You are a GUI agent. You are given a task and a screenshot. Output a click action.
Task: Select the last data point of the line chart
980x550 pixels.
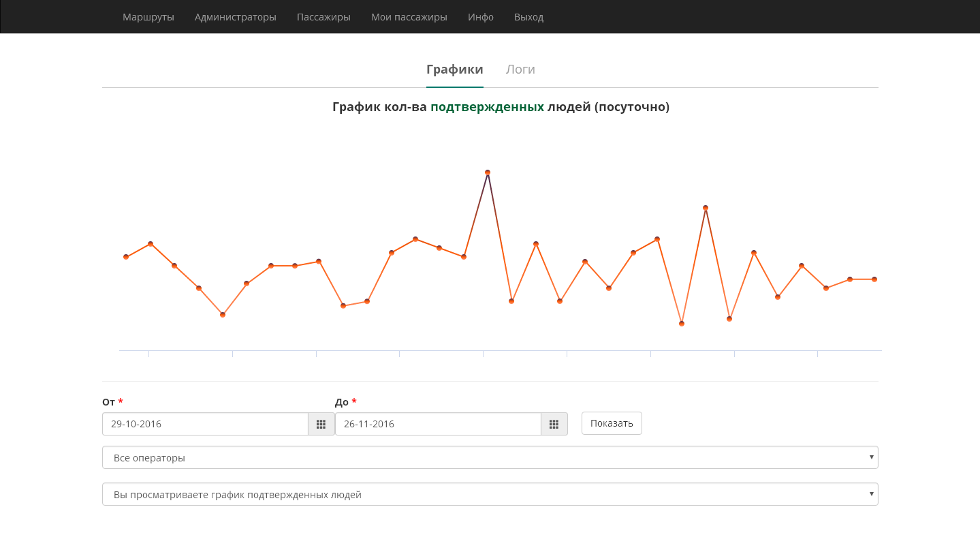coord(874,279)
